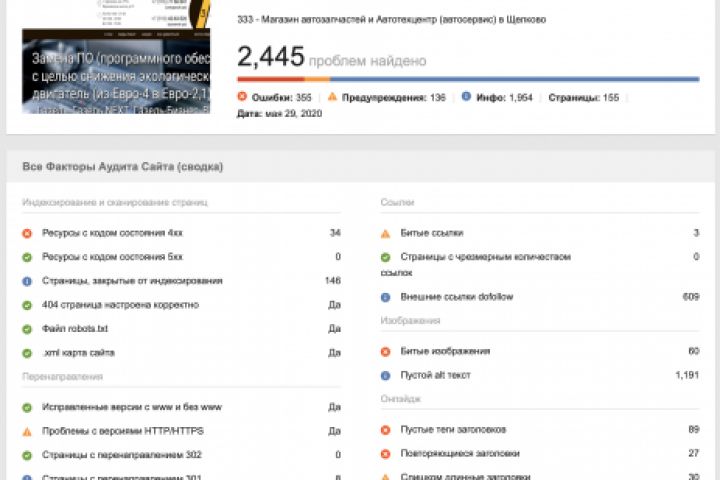Select the Предупреждения: 136 counter
720x480 pixels.
point(394,97)
